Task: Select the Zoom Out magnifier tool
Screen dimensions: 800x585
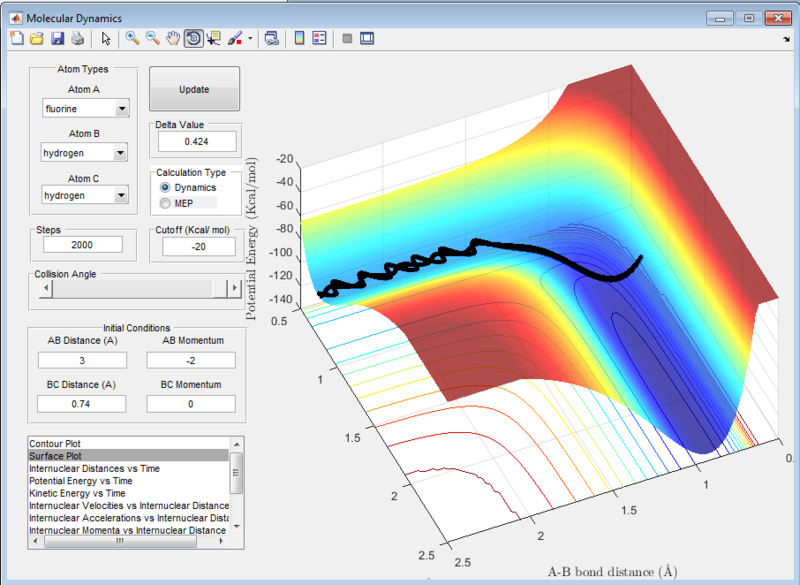Action: coord(153,39)
